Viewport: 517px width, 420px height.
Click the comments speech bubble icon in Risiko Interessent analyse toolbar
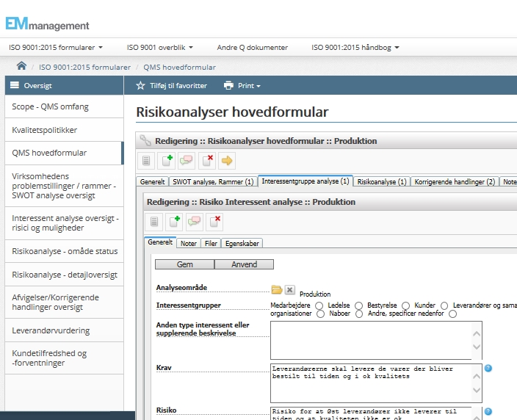(x=194, y=222)
